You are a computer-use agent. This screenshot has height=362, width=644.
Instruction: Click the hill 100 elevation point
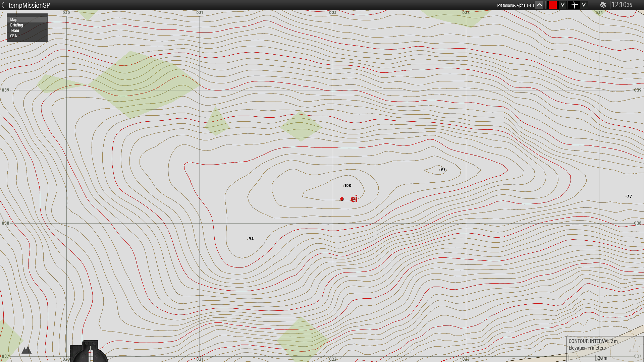click(x=344, y=186)
